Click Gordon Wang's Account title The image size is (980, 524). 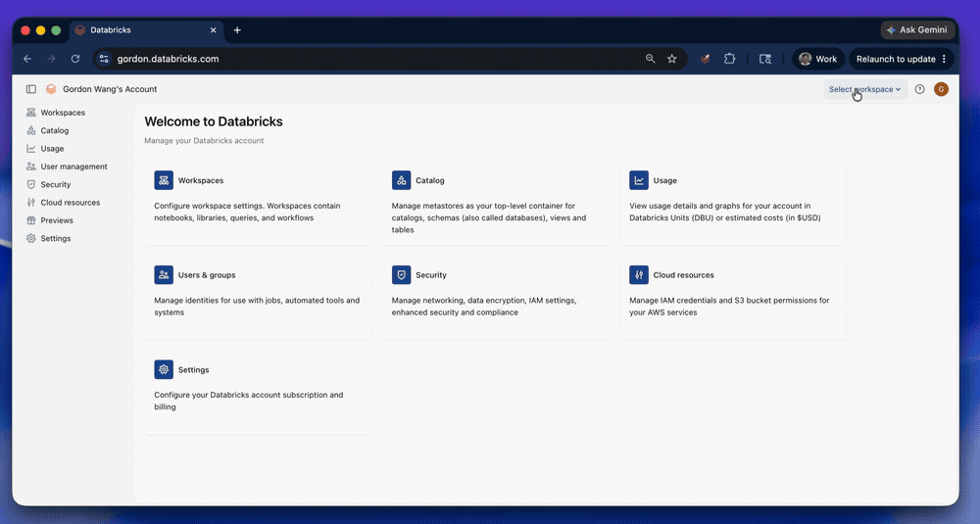pos(110,89)
